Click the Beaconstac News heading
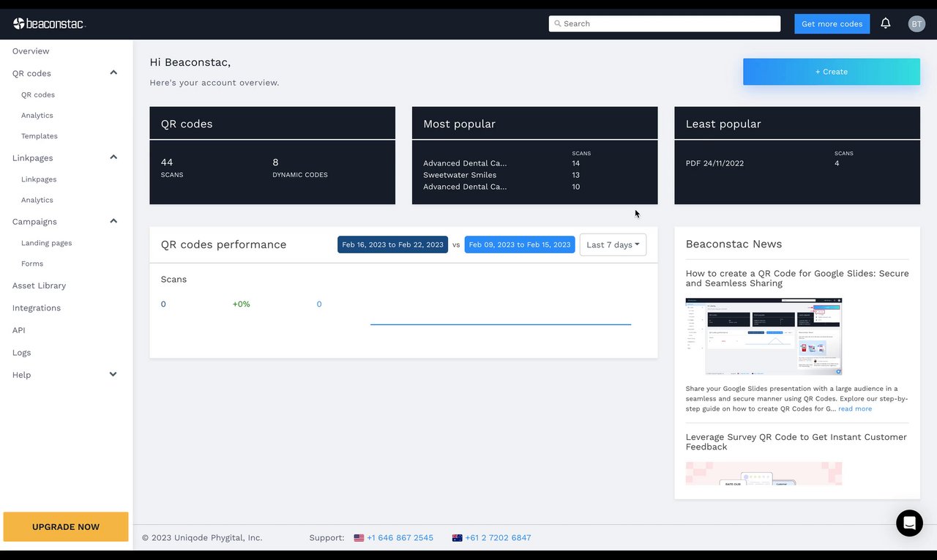The image size is (937, 560). coord(733,244)
